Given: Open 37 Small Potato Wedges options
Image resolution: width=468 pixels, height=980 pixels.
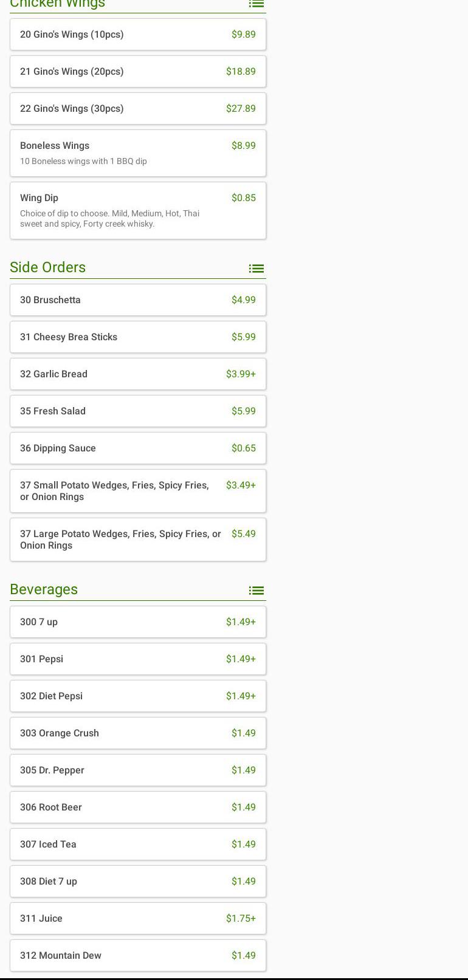Looking at the screenshot, I should [x=138, y=491].
